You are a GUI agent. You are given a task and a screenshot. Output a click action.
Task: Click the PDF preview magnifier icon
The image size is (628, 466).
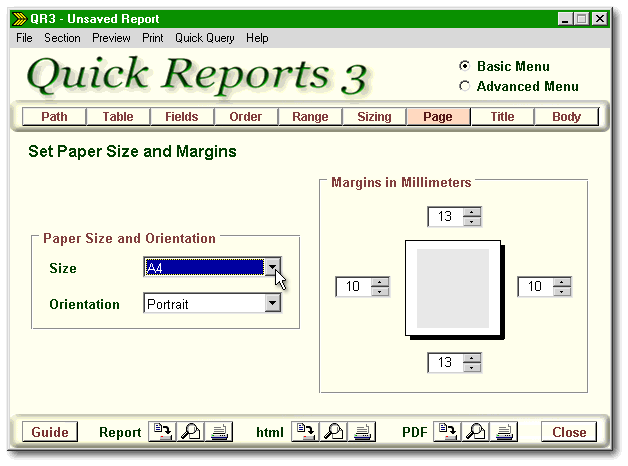coord(475,432)
